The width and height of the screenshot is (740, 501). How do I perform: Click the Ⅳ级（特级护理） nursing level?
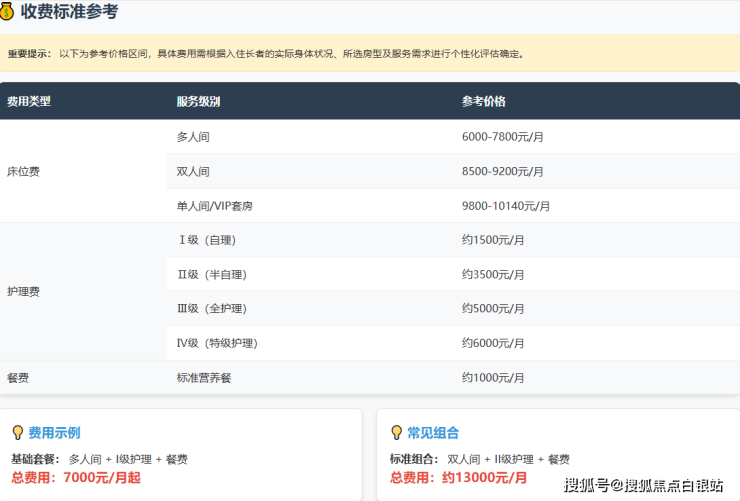click(217, 343)
